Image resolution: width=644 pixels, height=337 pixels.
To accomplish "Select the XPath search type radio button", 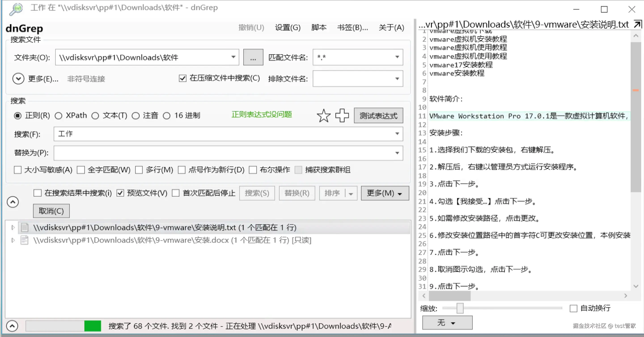I will pyautogui.click(x=59, y=115).
